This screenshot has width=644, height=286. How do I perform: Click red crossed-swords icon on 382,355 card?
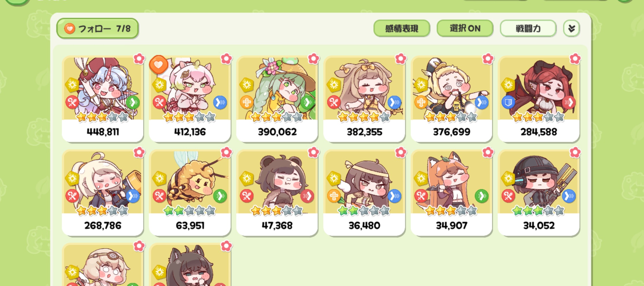[334, 102]
